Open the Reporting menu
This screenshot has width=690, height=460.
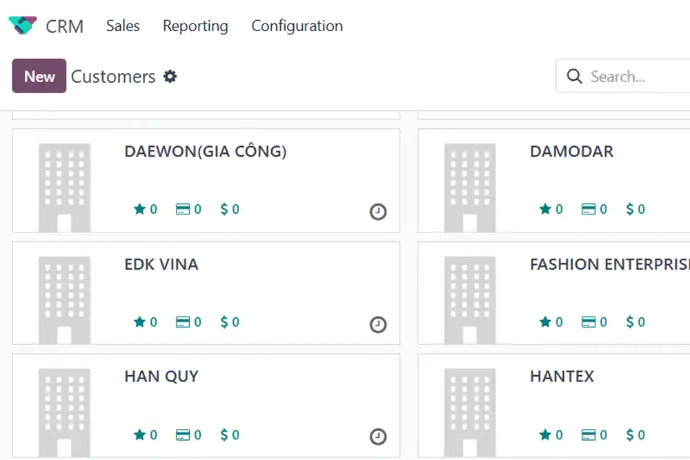pyautogui.click(x=195, y=26)
